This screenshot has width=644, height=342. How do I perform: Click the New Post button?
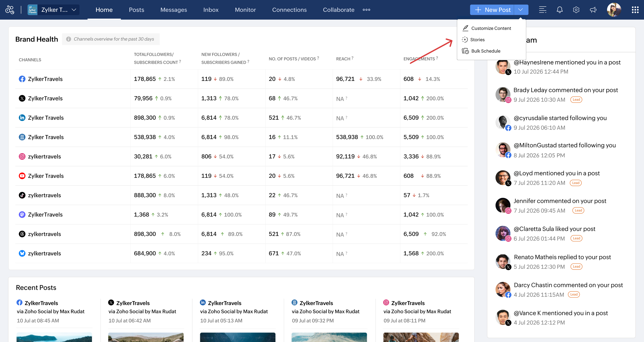click(492, 10)
